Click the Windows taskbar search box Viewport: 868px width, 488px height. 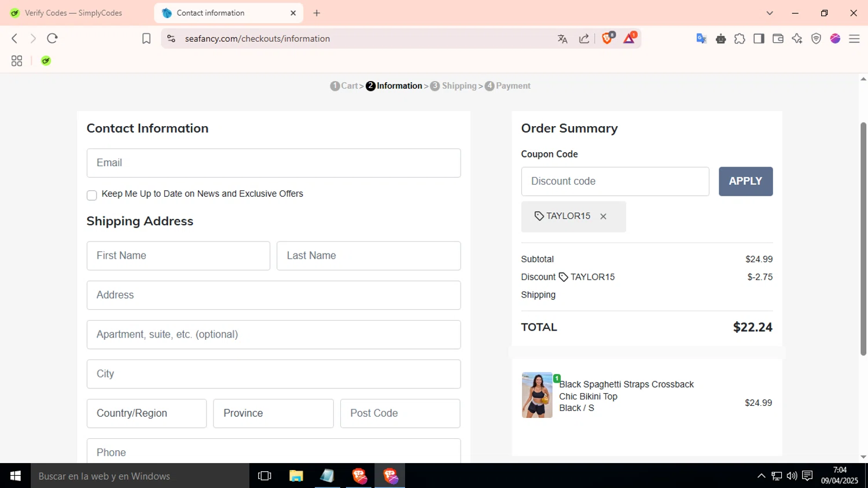click(140, 476)
